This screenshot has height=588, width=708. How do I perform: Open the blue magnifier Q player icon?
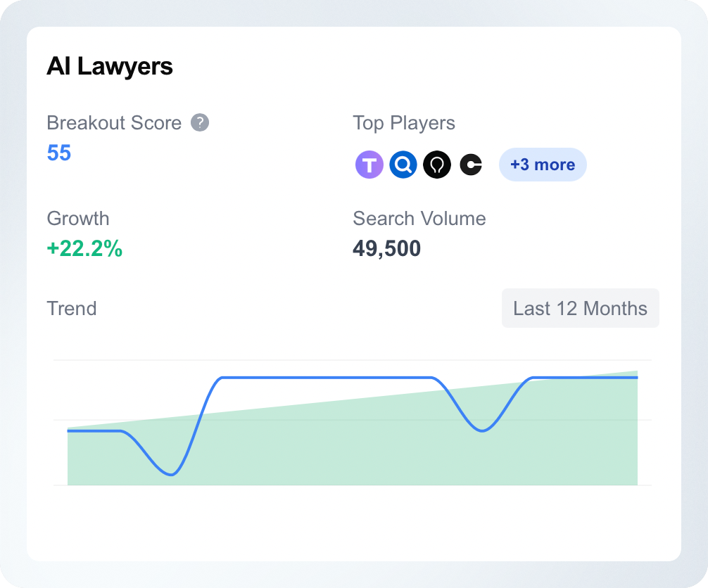pyautogui.click(x=403, y=165)
